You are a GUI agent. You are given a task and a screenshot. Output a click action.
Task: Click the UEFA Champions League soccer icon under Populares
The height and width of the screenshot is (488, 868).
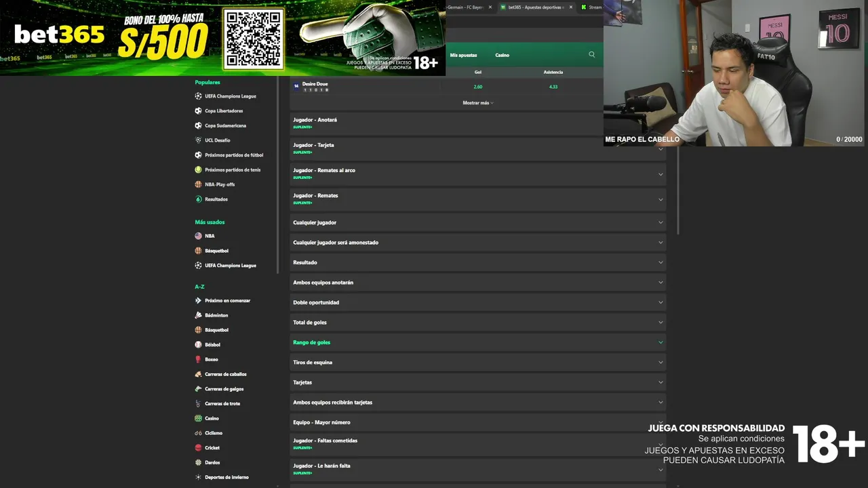(198, 96)
